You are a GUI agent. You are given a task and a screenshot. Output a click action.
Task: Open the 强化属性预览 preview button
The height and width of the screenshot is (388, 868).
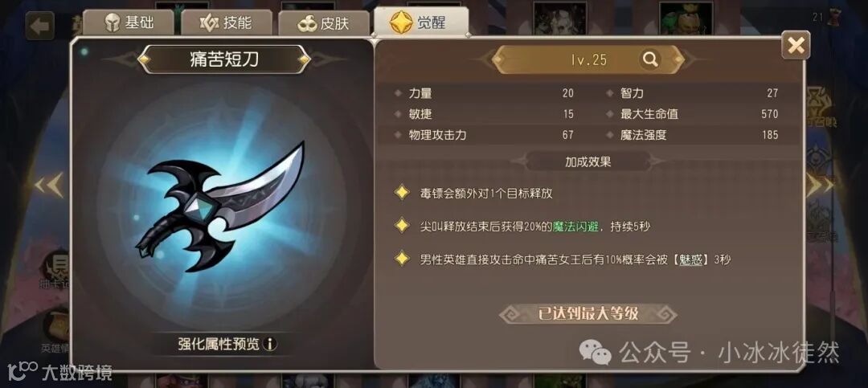(x=223, y=345)
